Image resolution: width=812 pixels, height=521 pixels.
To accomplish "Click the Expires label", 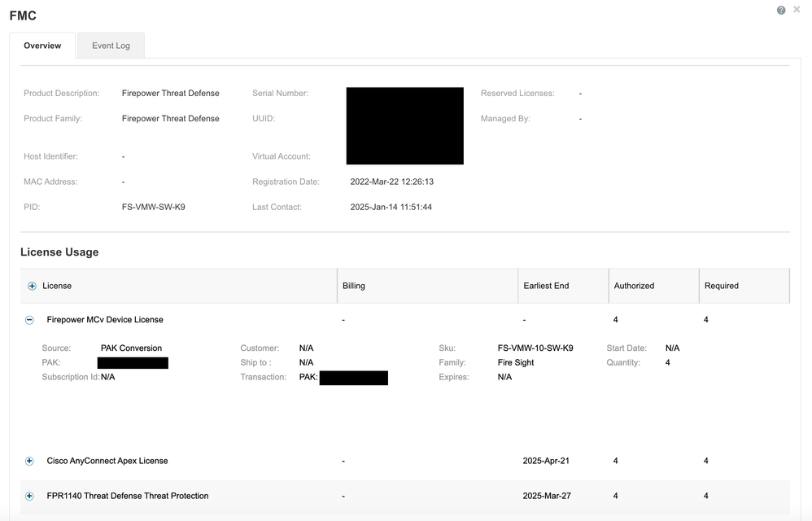I will coord(454,377).
